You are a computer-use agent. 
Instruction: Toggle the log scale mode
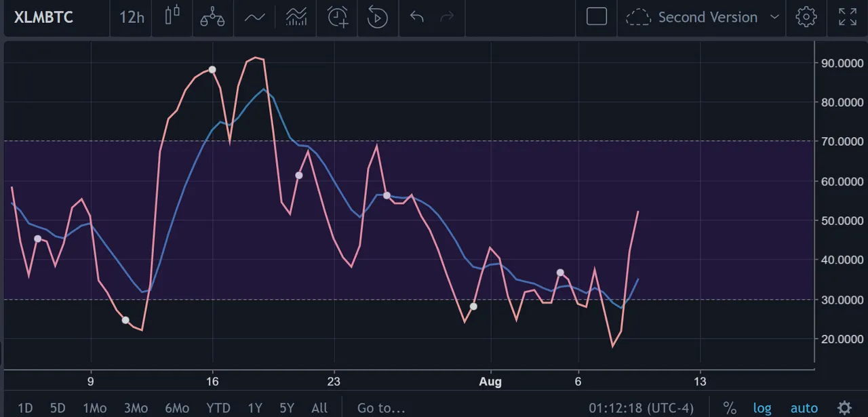pyautogui.click(x=762, y=408)
